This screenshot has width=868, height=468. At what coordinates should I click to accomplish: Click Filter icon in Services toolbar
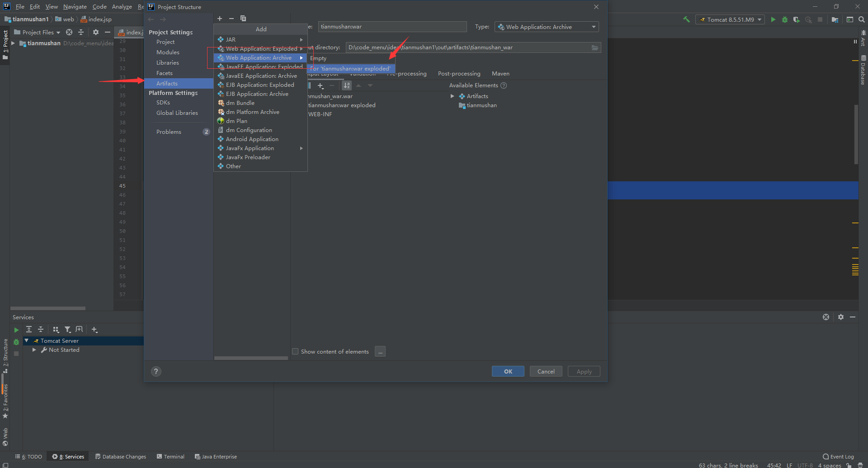67,330
